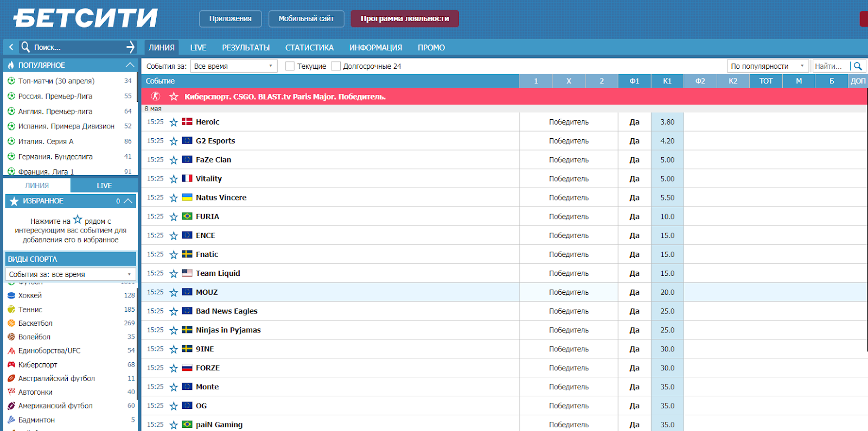Viewport: 868px width, 431px height.
Task: Click the Автогонки flag icon
Action: [11, 392]
